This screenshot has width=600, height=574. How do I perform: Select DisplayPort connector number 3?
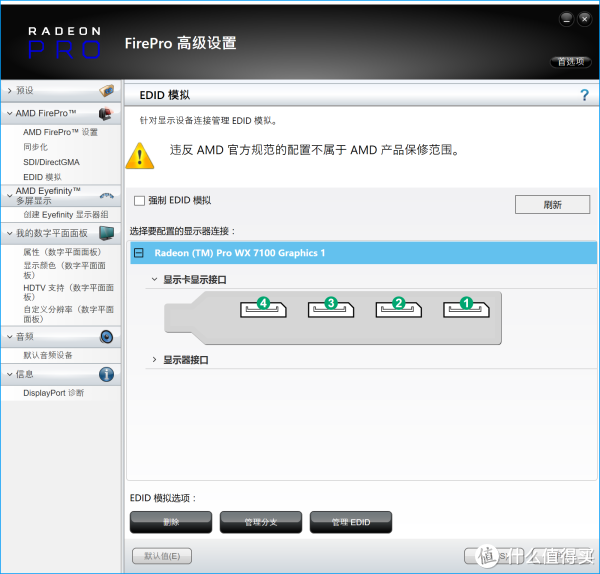point(331,308)
